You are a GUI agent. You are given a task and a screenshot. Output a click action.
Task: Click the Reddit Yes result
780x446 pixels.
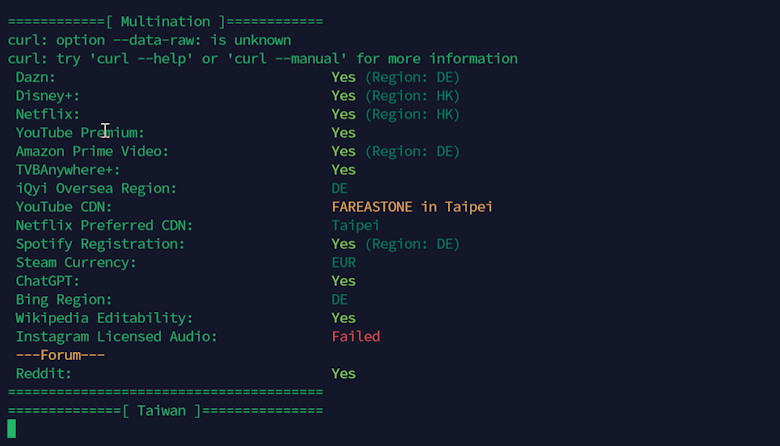click(344, 374)
